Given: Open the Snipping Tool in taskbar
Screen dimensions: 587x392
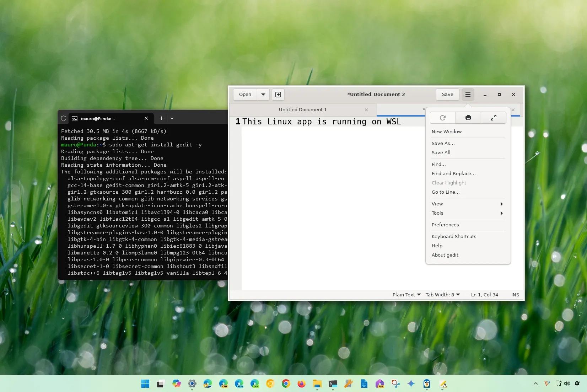Looking at the screenshot, I should (395, 383).
